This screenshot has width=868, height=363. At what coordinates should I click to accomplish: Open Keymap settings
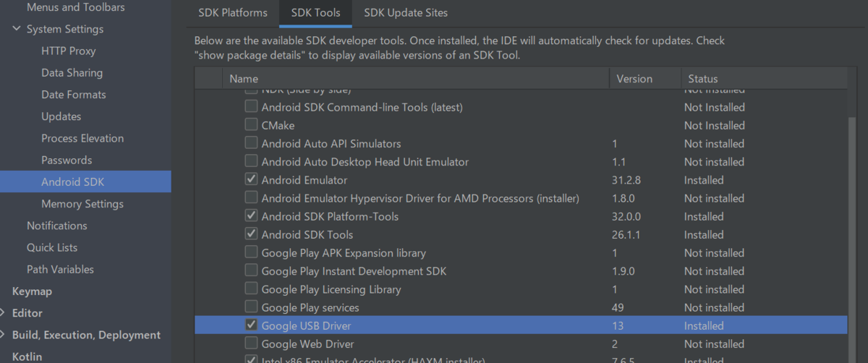(x=32, y=291)
